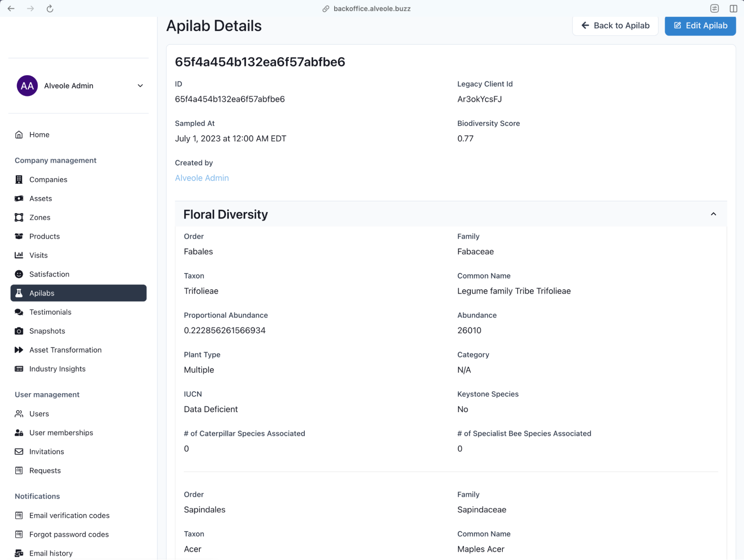Screen dimensions: 744x560
Task: Click the Asset Transformation forward icon
Action: tap(19, 350)
